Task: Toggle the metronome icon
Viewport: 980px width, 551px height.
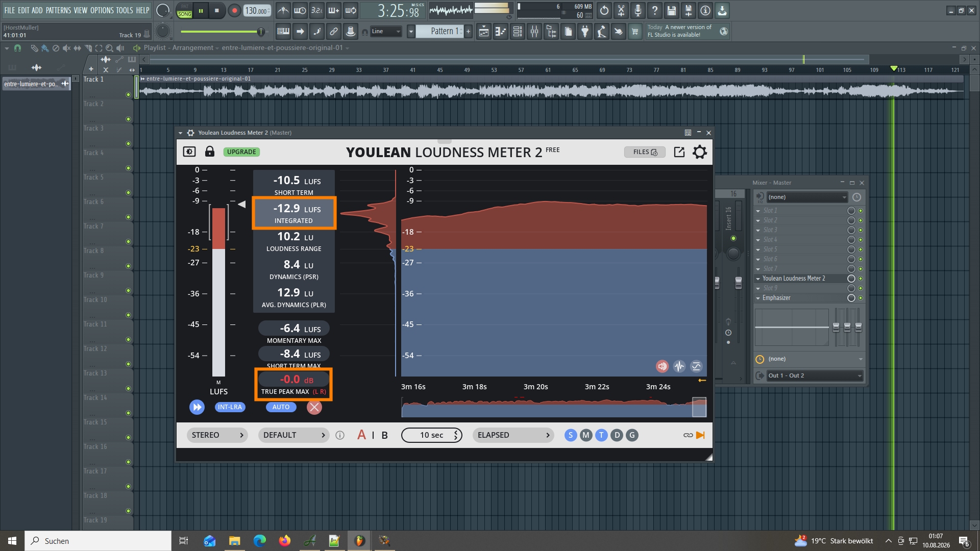Action: [x=283, y=10]
